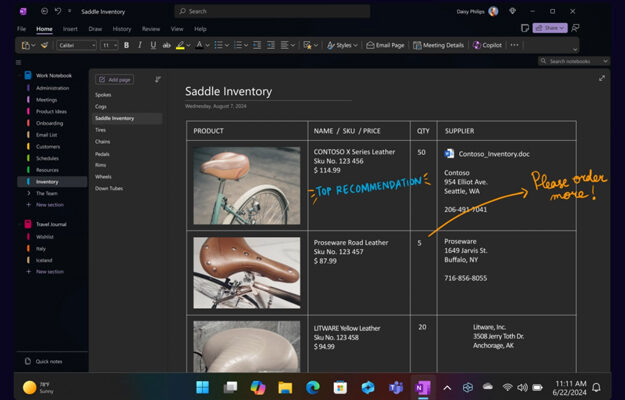Viewport: 625px width, 400px height.
Task: Switch to the Insert tab
Action: [70, 29]
